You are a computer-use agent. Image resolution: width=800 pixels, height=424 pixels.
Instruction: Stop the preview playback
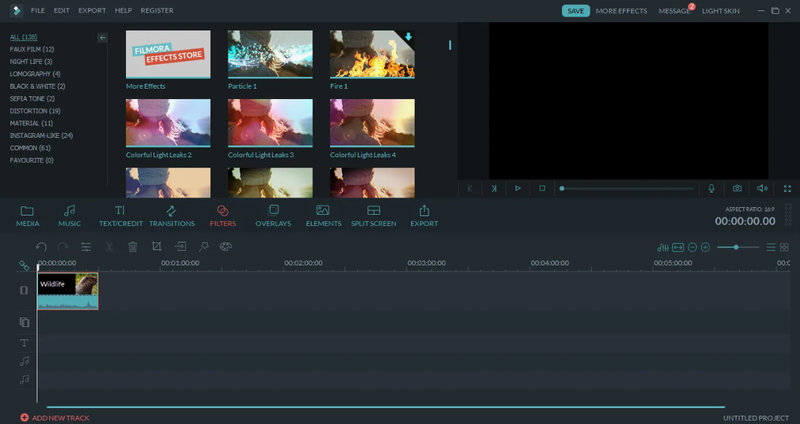542,188
